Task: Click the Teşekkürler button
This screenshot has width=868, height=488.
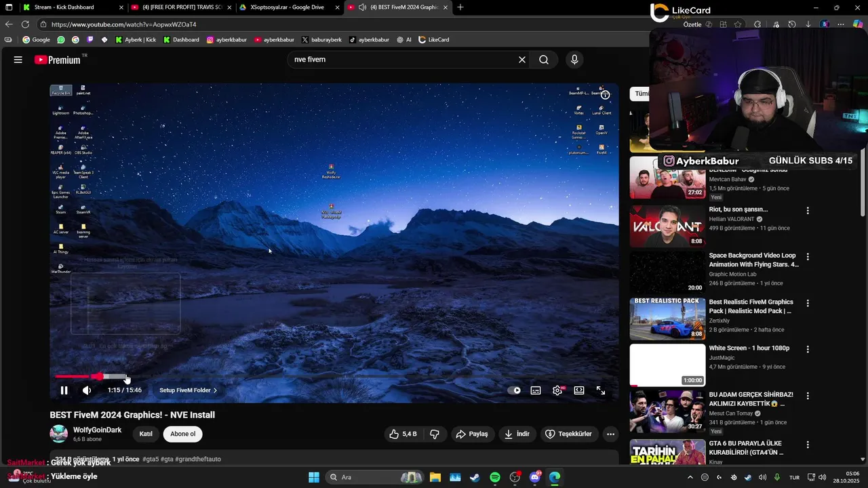Action: (x=569, y=434)
